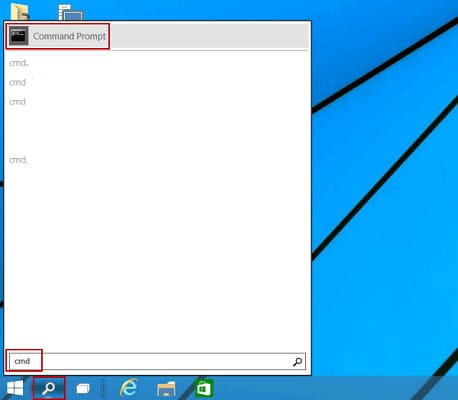
Task: Open the green Store taskbar icon
Action: click(x=204, y=388)
